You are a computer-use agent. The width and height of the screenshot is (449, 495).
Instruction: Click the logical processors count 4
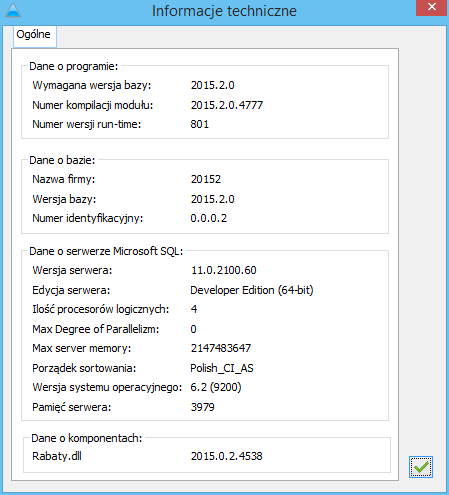194,309
